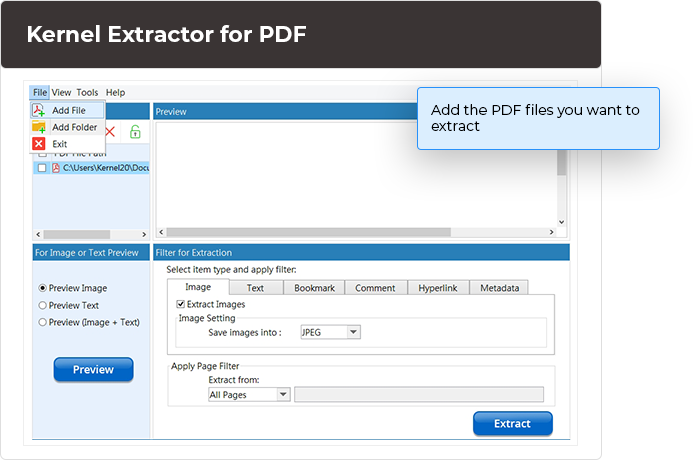Select the Preview Text radio button

42,305
